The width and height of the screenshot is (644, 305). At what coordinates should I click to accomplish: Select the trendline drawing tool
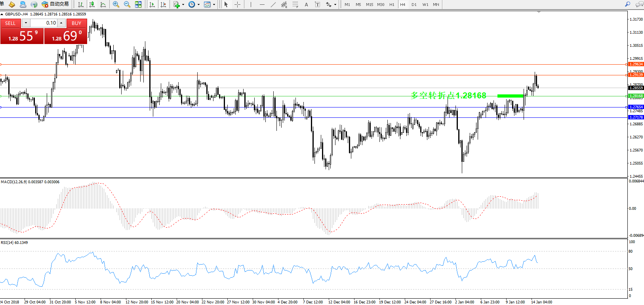pyautogui.click(x=273, y=4)
